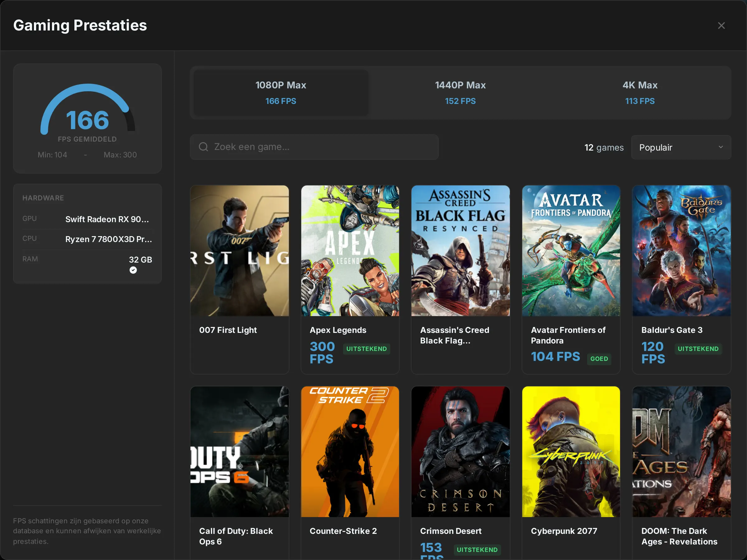Click the HARDWARE section heading

coord(43,198)
